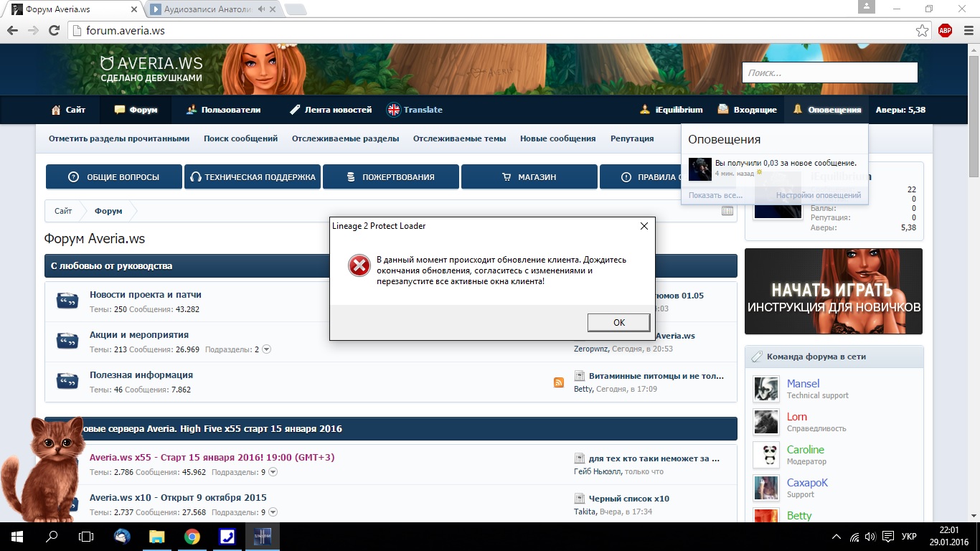Click the НАЧАТЬ ИГРАТЬ banner
Image resolution: width=980 pixels, height=551 pixels.
click(834, 291)
